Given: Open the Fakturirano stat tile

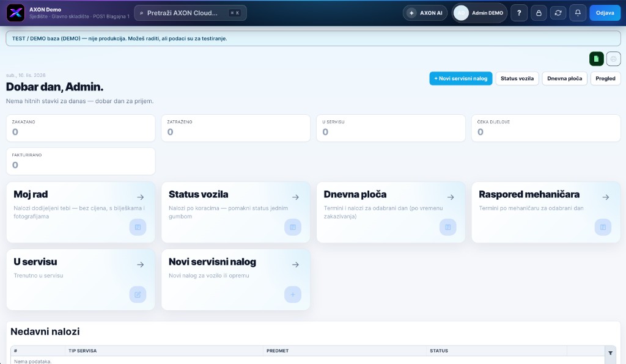Looking at the screenshot, I should coord(81,161).
